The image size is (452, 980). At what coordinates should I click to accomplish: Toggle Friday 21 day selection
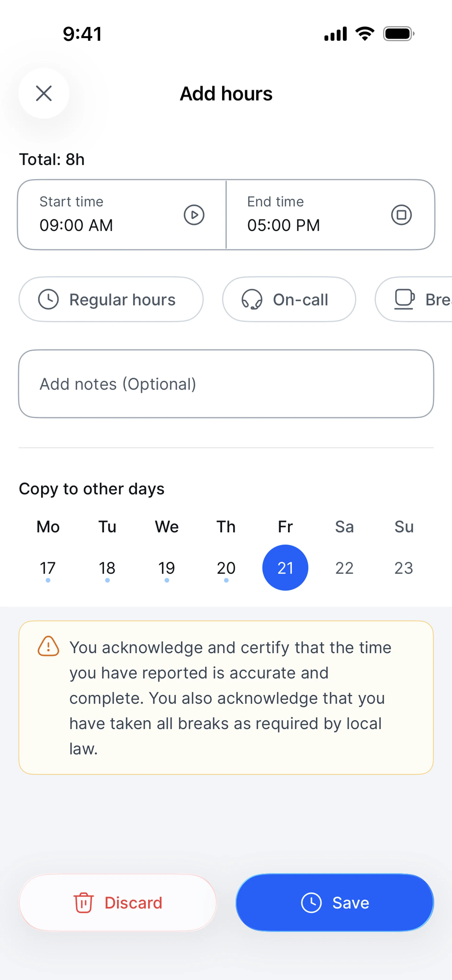point(285,568)
